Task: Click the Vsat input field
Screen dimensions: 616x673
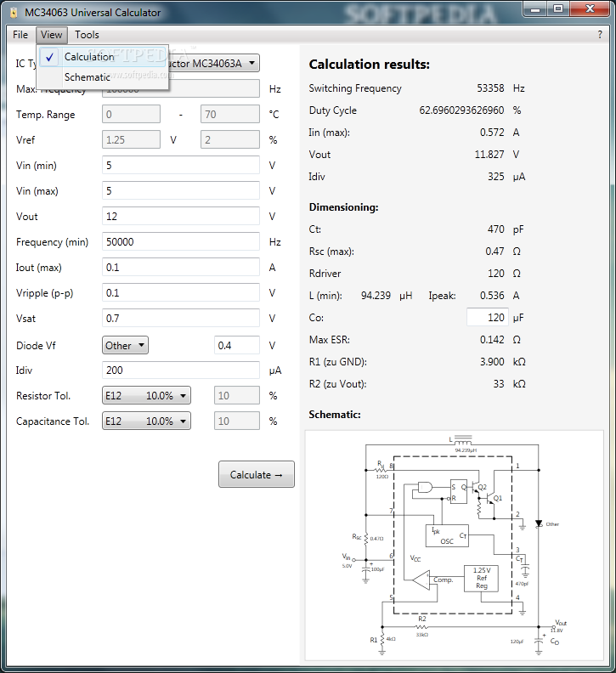Action: pos(181,319)
